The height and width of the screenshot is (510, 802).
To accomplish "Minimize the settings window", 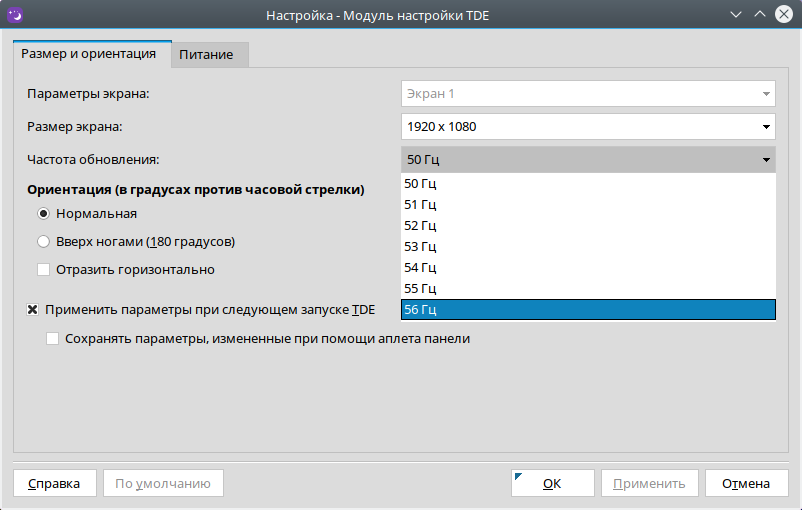I will click(x=737, y=15).
